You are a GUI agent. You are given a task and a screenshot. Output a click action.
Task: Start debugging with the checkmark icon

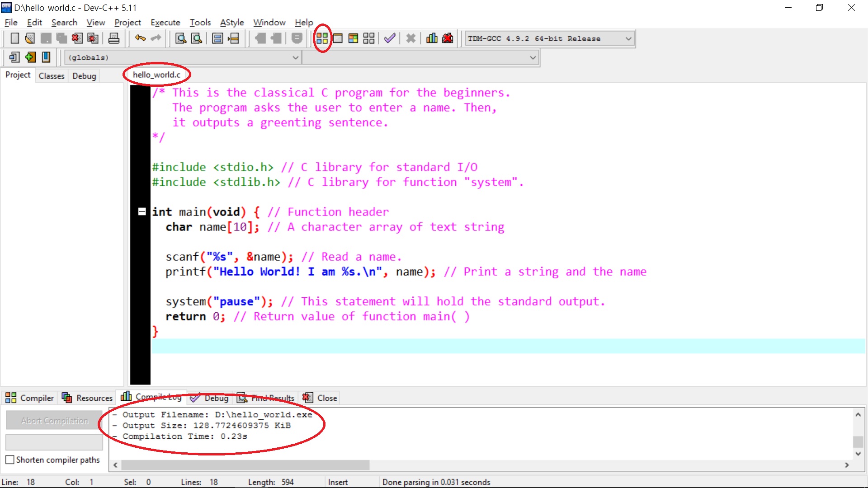point(390,38)
